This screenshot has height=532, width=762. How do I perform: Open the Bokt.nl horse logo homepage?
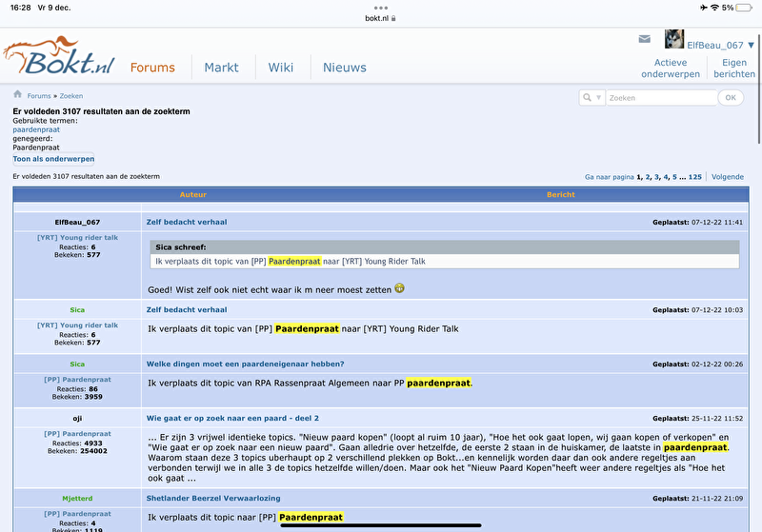(59, 55)
